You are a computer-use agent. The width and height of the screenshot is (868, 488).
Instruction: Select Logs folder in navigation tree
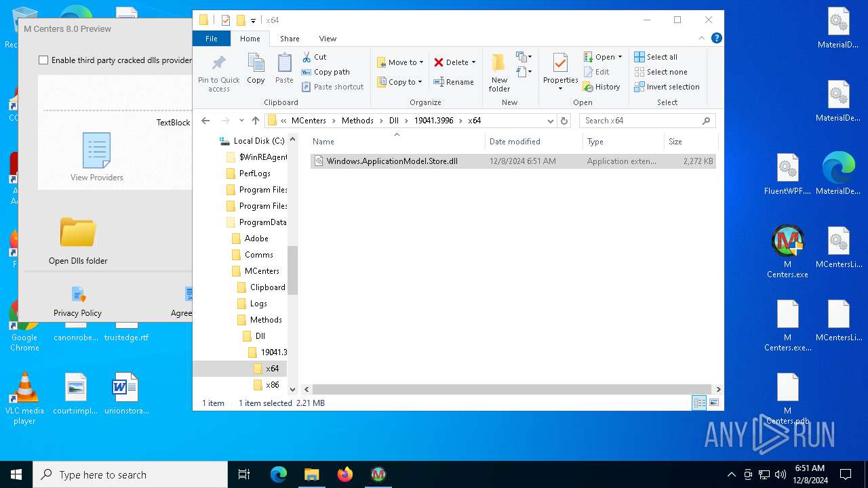258,304
